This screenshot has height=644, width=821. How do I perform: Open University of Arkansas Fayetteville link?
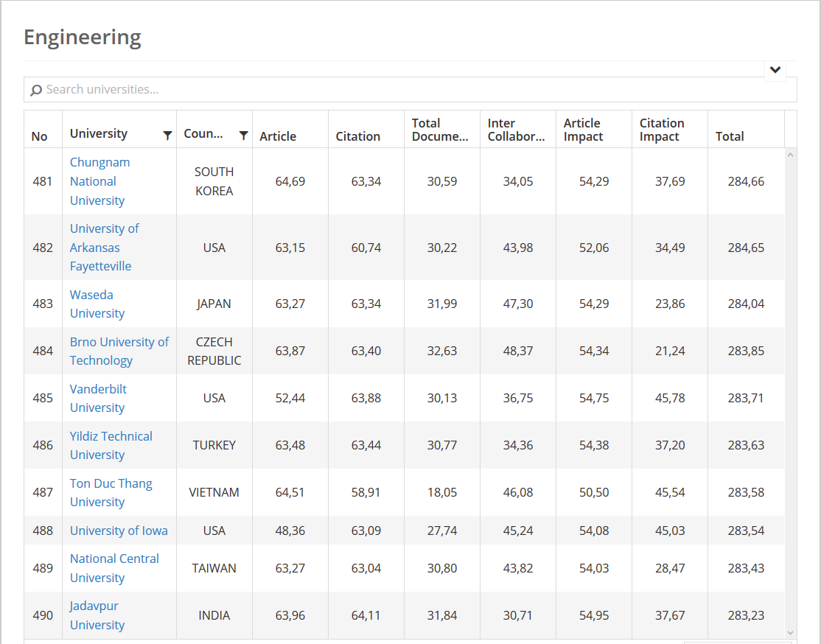(104, 247)
